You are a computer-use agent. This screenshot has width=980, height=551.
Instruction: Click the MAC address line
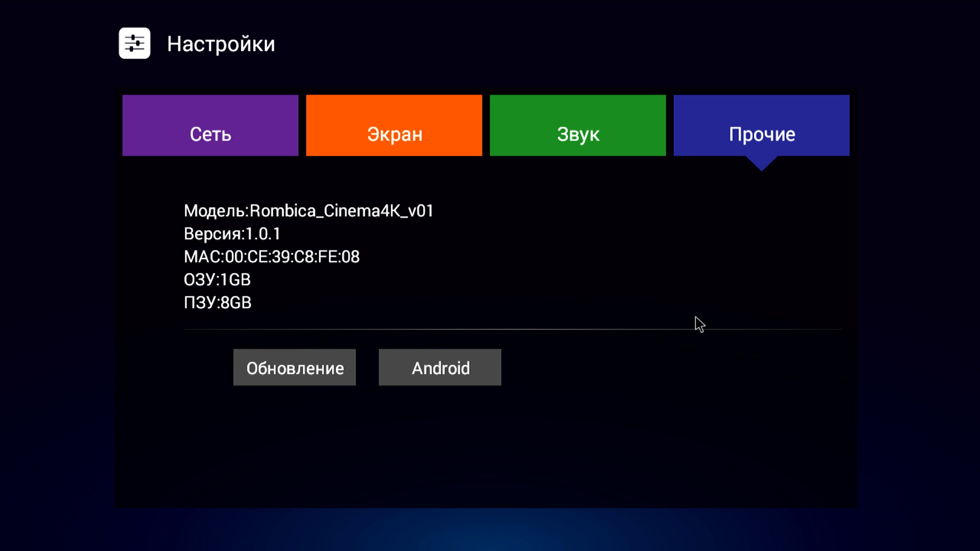pos(272,257)
